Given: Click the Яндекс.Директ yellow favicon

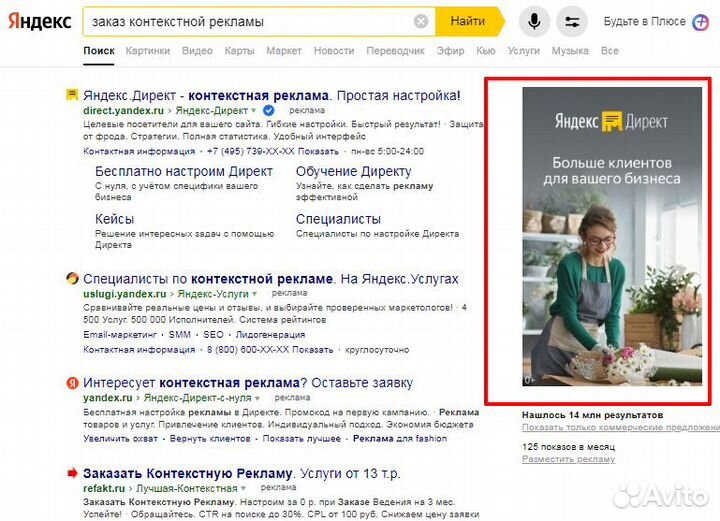Looking at the screenshot, I should (72, 95).
